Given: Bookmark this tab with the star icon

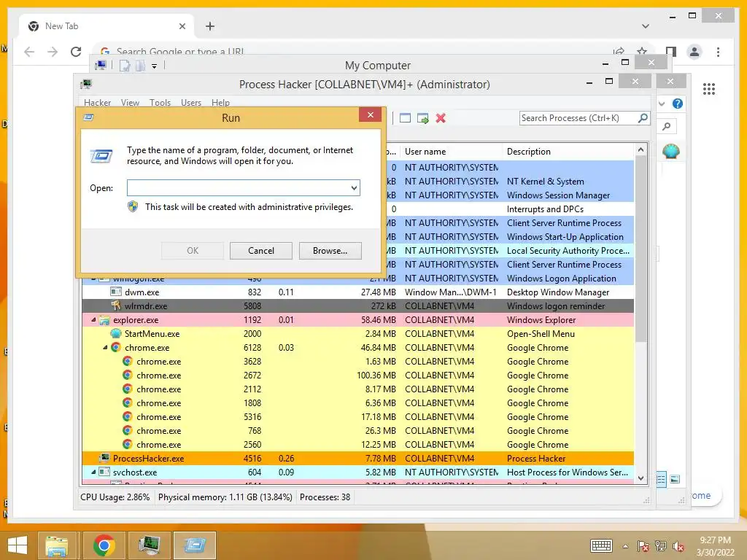Looking at the screenshot, I should click(642, 51).
